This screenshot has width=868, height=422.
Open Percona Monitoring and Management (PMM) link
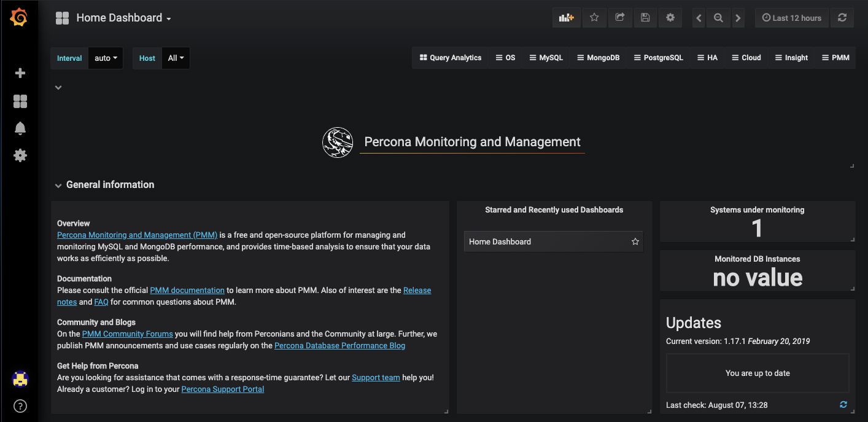click(x=137, y=235)
